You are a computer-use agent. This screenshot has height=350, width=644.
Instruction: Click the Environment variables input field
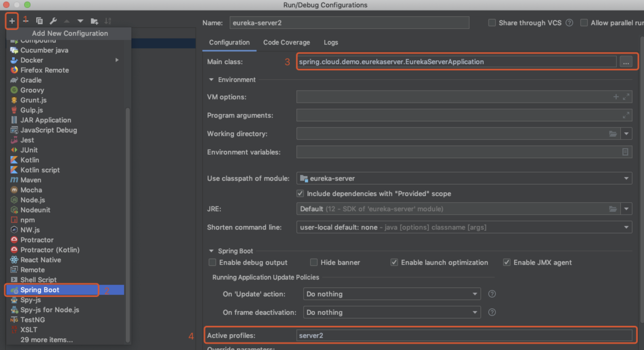coord(464,152)
